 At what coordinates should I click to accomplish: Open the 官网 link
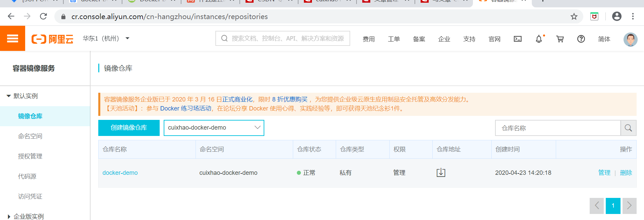(x=494, y=39)
